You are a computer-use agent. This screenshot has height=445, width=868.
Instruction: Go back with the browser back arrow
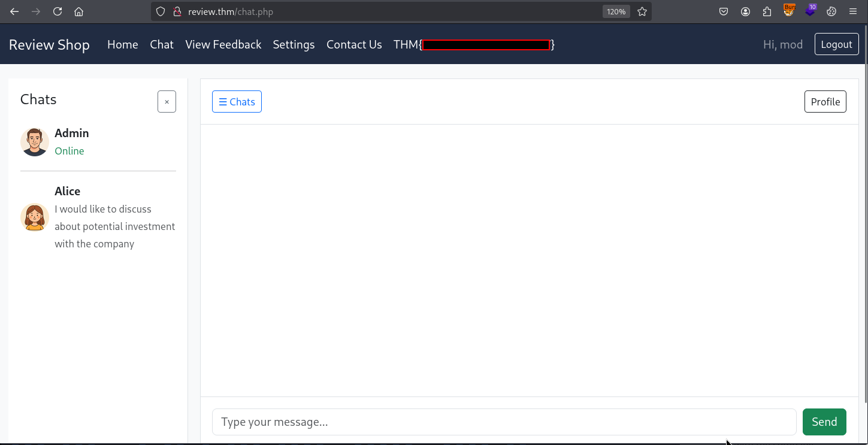click(14, 11)
